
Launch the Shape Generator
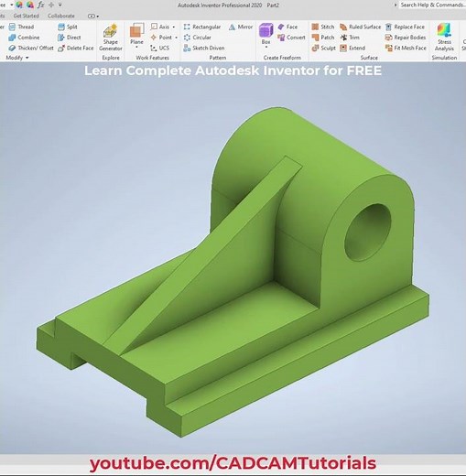[111, 38]
